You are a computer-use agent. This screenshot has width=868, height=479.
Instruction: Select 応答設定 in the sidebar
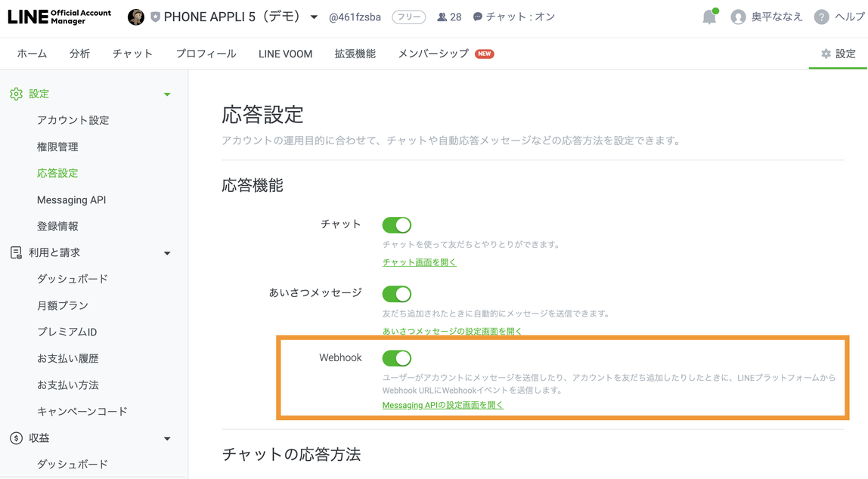pos(57,173)
